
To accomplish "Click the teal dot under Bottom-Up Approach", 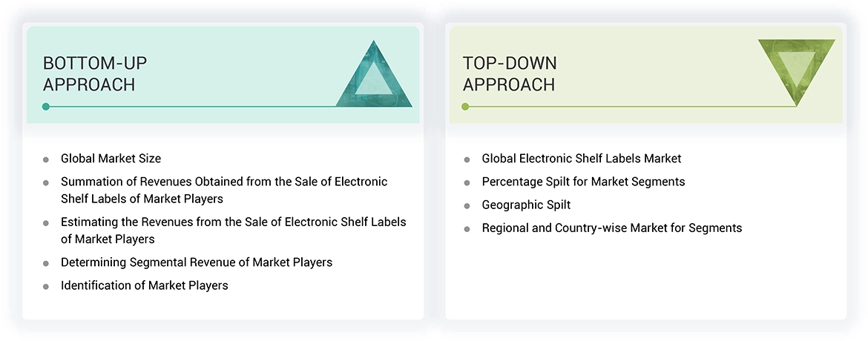I will click(46, 107).
